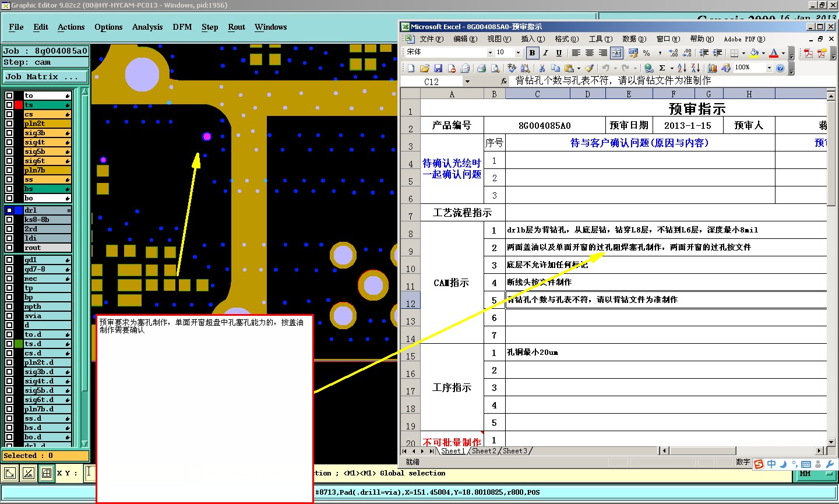Sort ascending A to Z
Viewport: 839px width, 504px height.
point(682,68)
